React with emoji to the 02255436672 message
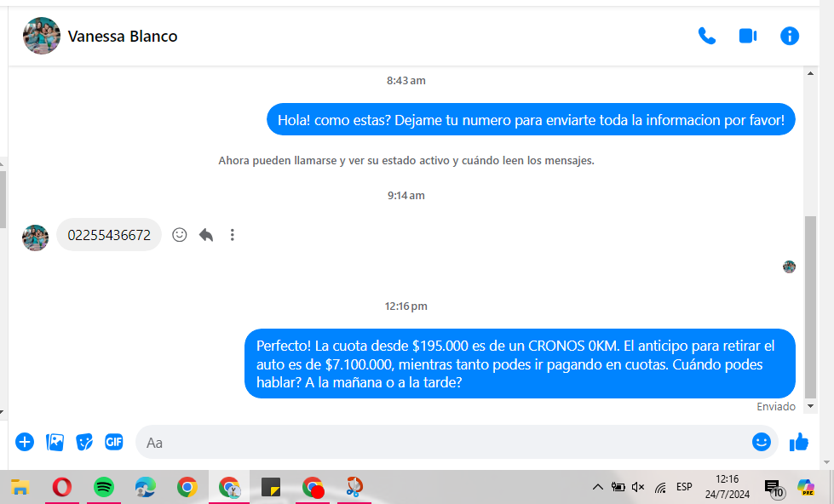This screenshot has width=834, height=504. [x=179, y=234]
